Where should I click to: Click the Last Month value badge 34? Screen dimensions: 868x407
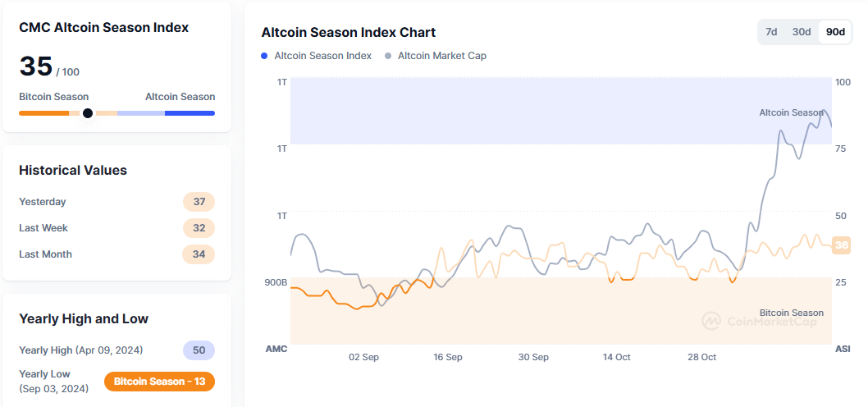[x=199, y=254]
